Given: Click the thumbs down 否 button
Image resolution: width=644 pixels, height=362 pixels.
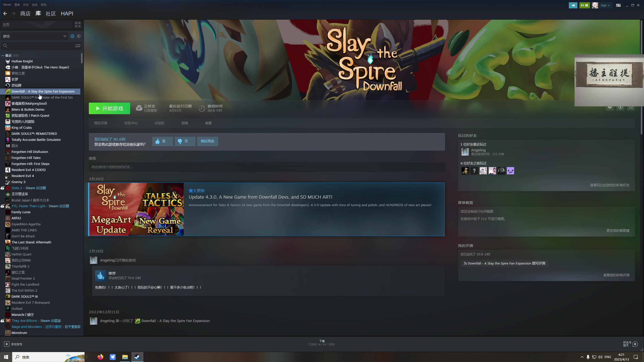Looking at the screenshot, I should [185, 141].
